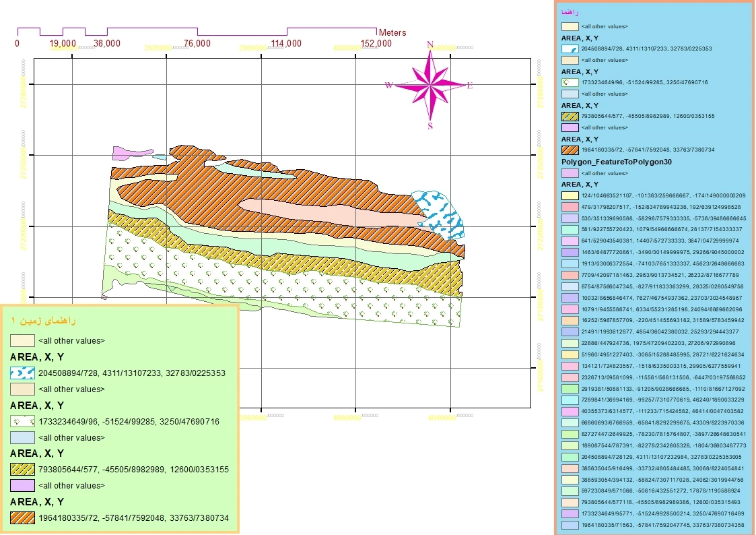756x535 pixels.
Task: Click the pink compass rose north arrow
Action: [429, 85]
